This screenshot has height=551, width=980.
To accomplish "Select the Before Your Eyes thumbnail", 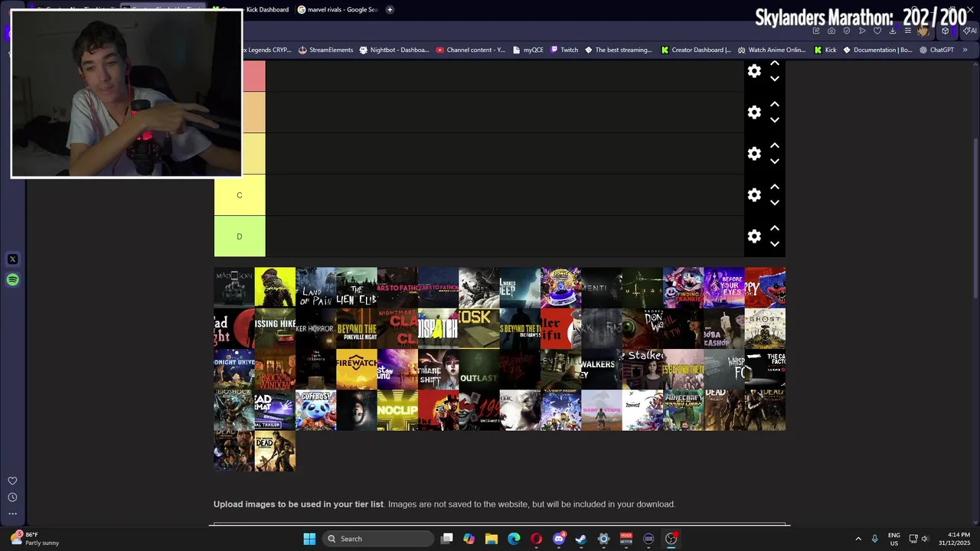I will (x=724, y=288).
